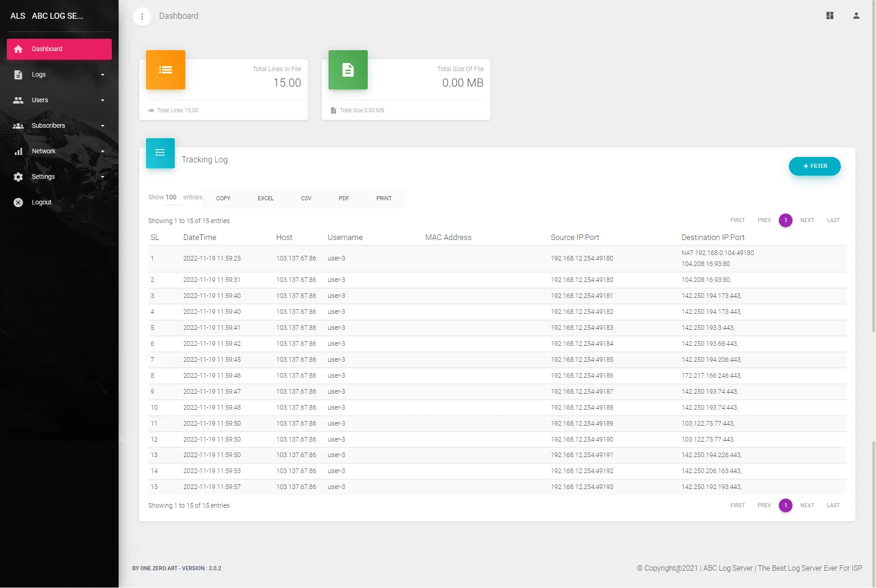
Task: Select the CSV export tab
Action: point(306,198)
